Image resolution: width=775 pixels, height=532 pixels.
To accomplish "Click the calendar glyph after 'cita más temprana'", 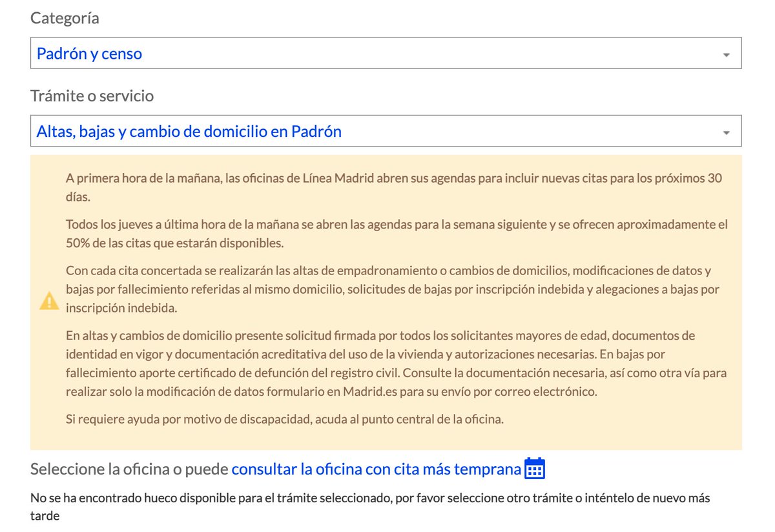I will [x=534, y=469].
